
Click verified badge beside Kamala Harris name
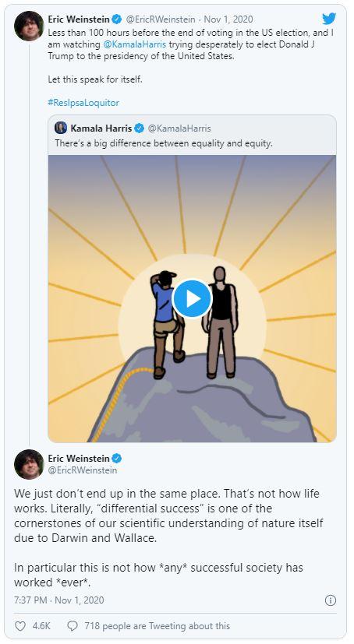(x=140, y=128)
